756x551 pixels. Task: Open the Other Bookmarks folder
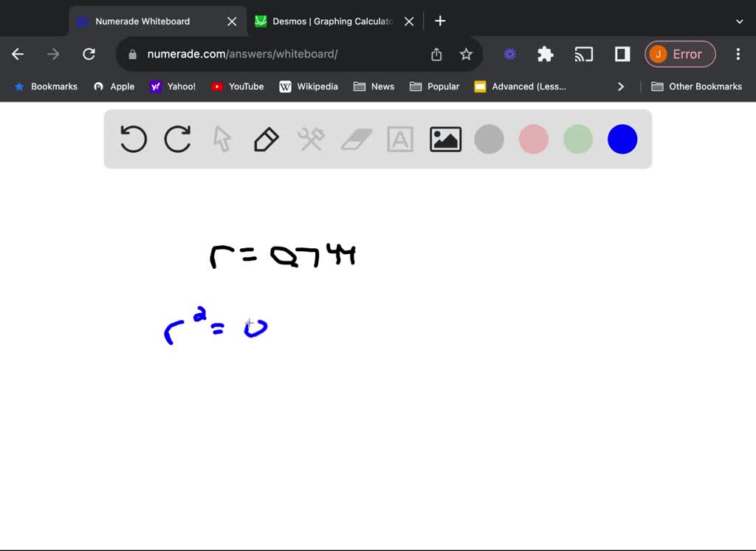[x=696, y=86]
